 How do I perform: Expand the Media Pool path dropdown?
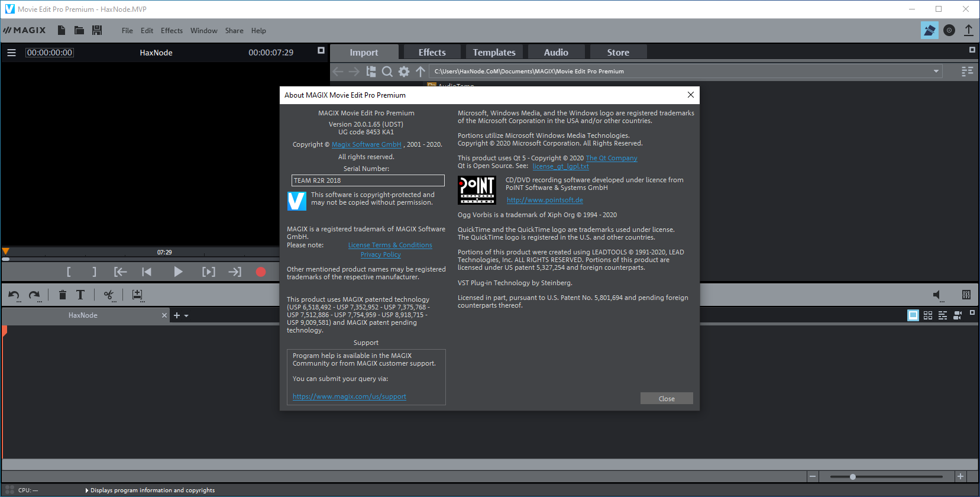[936, 72]
